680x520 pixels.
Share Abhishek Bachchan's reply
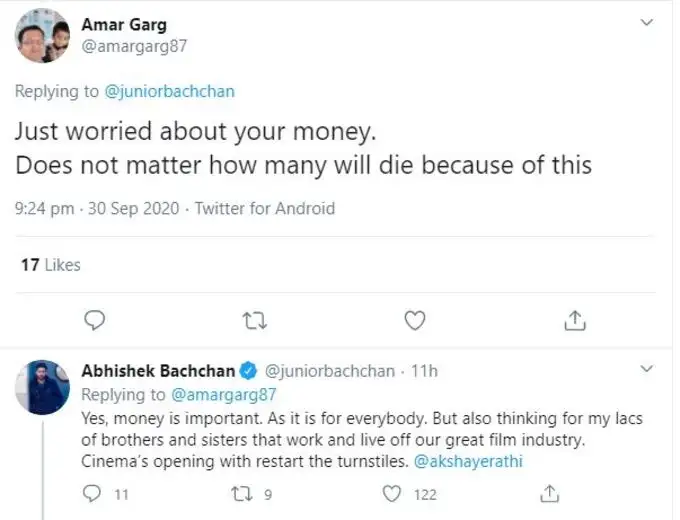coord(549,493)
